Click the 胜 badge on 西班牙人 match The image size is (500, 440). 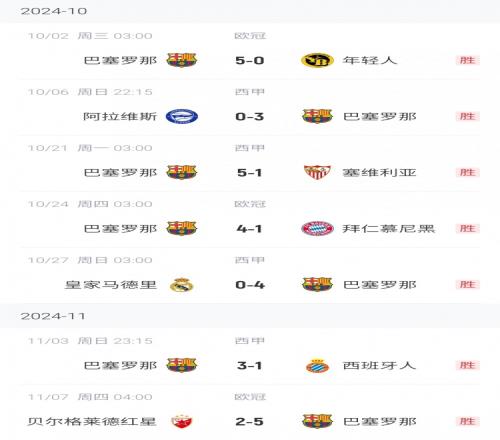(x=467, y=365)
